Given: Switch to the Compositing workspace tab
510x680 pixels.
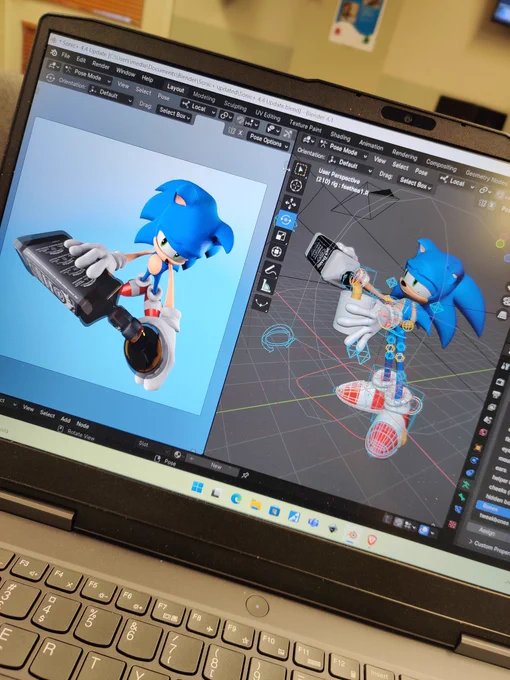Looking at the screenshot, I should (441, 165).
